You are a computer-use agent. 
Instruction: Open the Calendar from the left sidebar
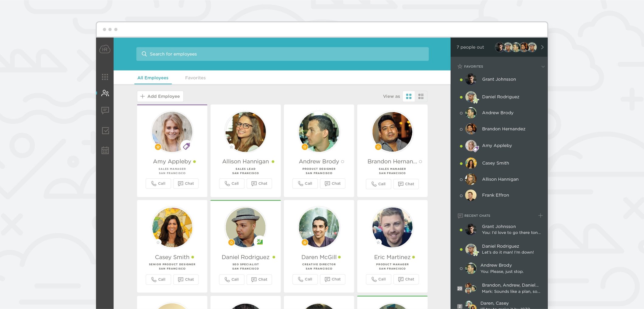point(105,150)
